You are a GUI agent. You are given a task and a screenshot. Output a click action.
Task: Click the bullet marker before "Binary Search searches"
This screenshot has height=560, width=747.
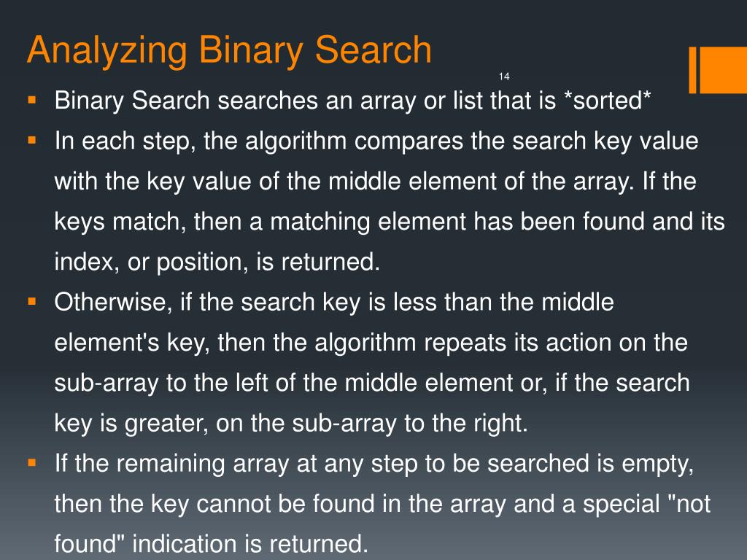pos(32,98)
